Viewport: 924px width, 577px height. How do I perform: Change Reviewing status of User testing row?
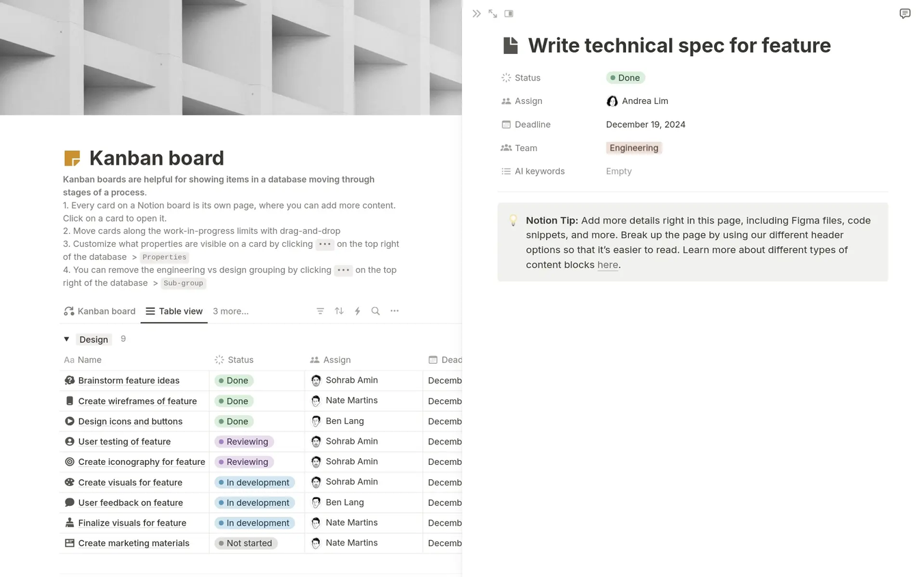[244, 442]
